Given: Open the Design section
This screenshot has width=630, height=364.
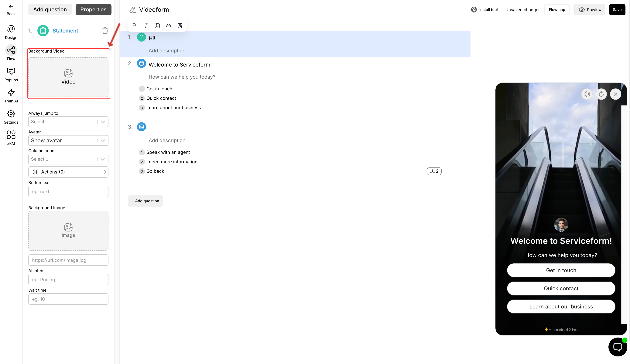Looking at the screenshot, I should tap(11, 32).
